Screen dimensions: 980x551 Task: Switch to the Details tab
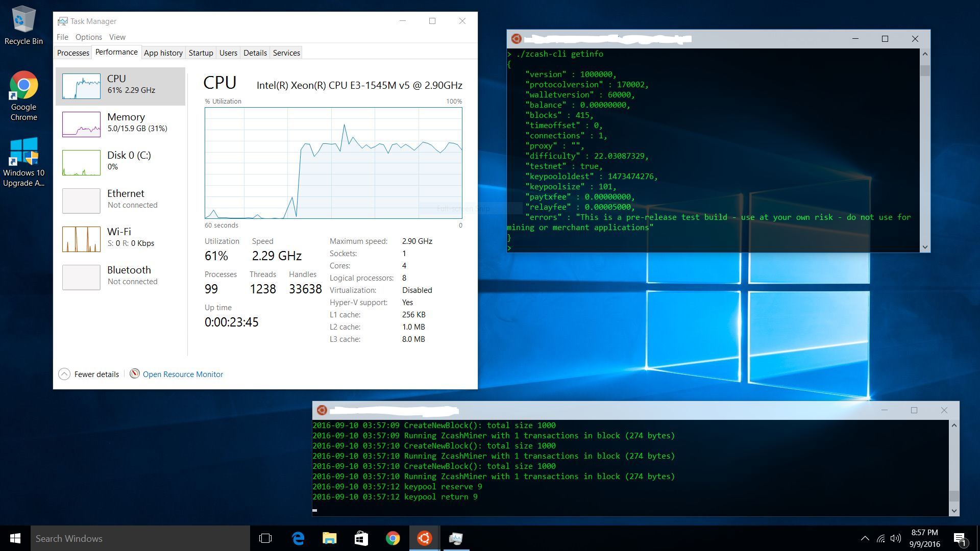[255, 53]
